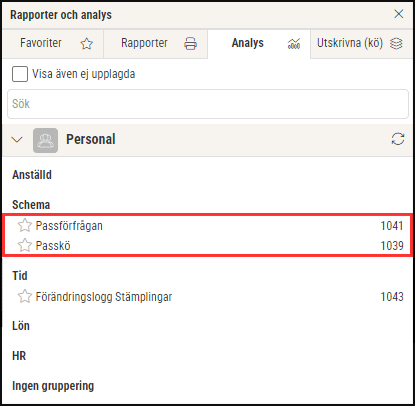
Task: Collapse the Personal section chevron
Action: [x=17, y=139]
